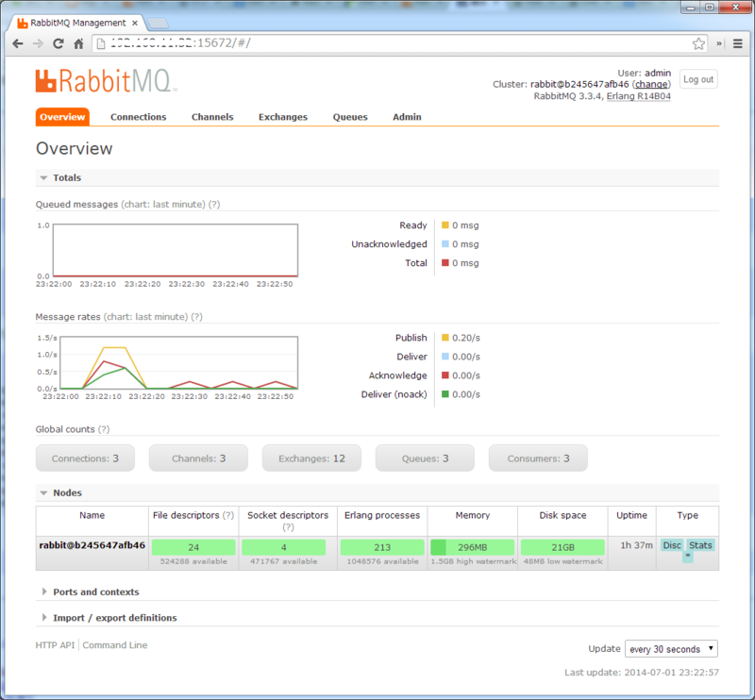Click the Total red color swatch
The height and width of the screenshot is (700, 755).
click(445, 262)
